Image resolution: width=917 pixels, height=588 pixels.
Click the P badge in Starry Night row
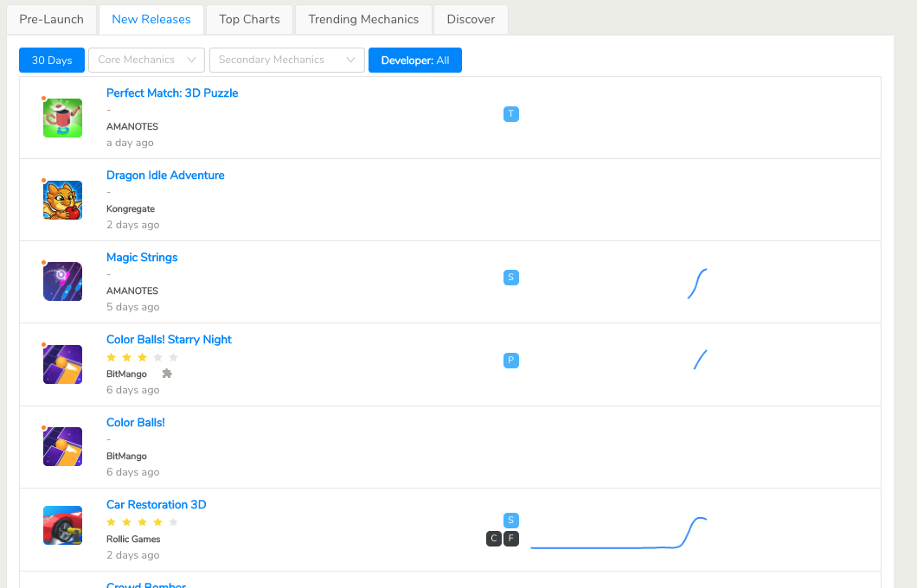[x=511, y=360]
